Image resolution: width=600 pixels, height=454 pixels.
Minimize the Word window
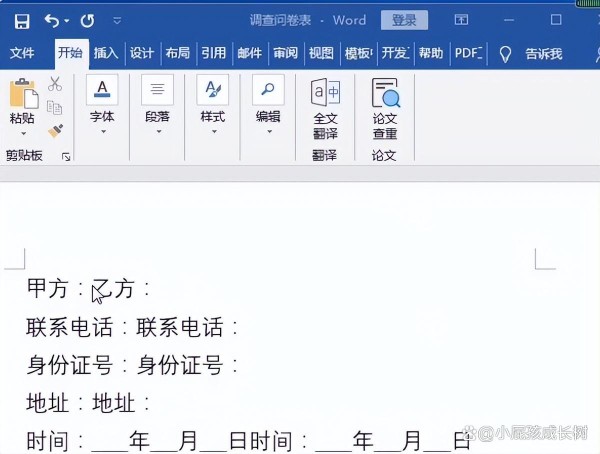(509, 20)
